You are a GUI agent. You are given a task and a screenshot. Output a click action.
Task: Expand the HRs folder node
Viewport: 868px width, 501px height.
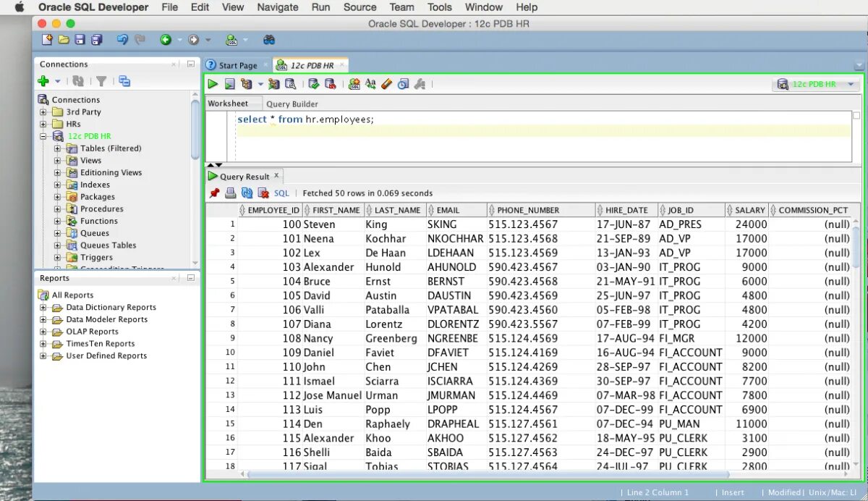pyautogui.click(x=43, y=124)
